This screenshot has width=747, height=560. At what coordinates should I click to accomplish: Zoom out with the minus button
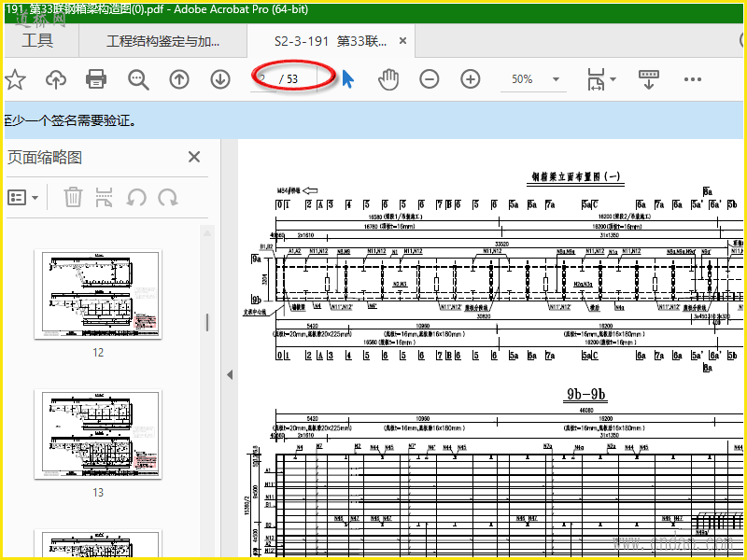pyautogui.click(x=430, y=79)
